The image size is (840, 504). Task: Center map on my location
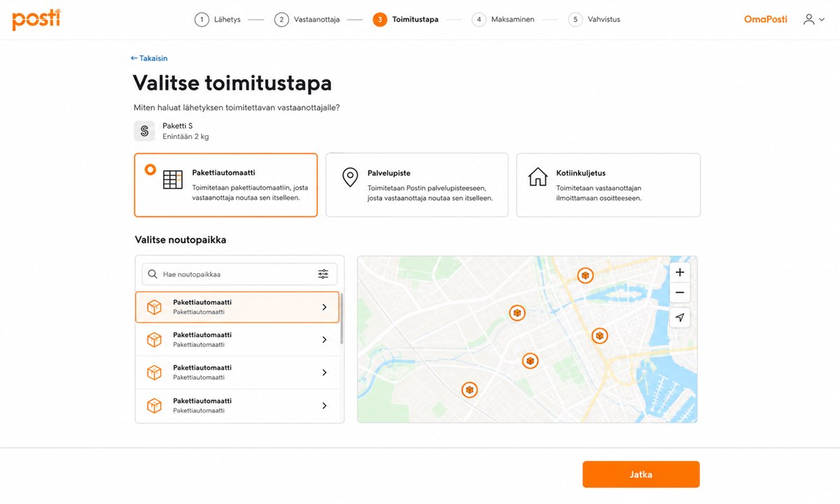pos(680,318)
